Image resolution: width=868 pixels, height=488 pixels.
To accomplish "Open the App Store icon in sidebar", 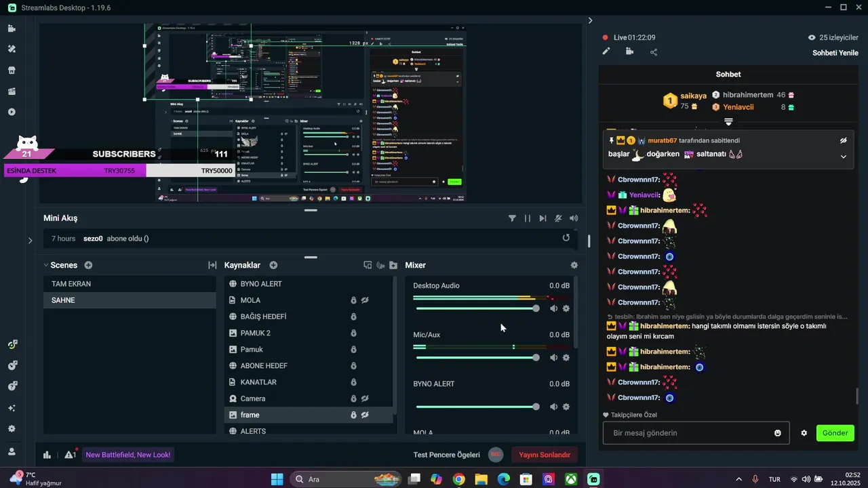I will (12, 70).
